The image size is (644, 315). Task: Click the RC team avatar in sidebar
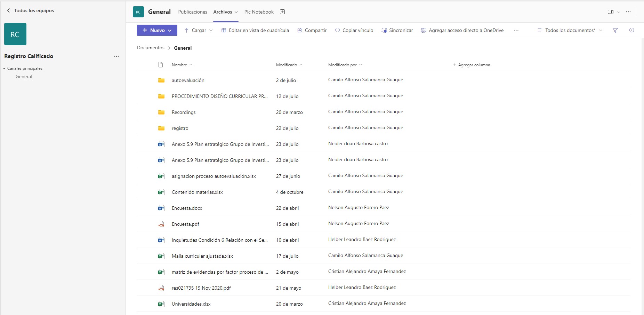click(15, 34)
